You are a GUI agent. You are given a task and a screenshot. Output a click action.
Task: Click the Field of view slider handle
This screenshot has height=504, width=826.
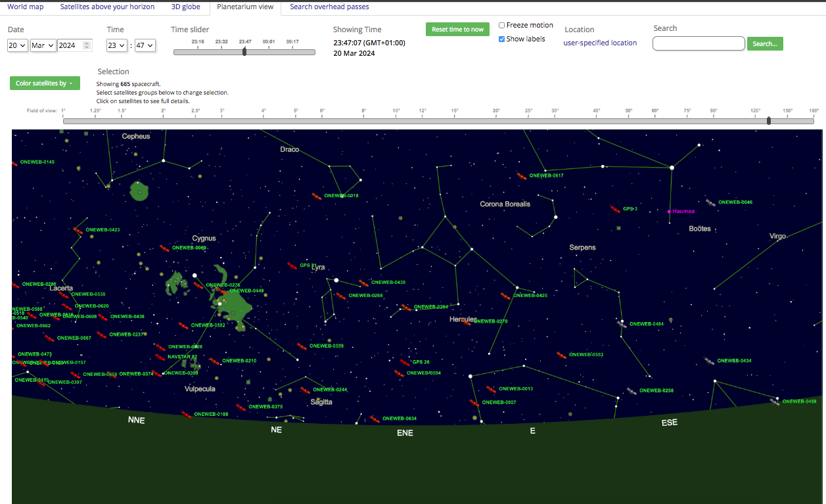click(x=769, y=121)
